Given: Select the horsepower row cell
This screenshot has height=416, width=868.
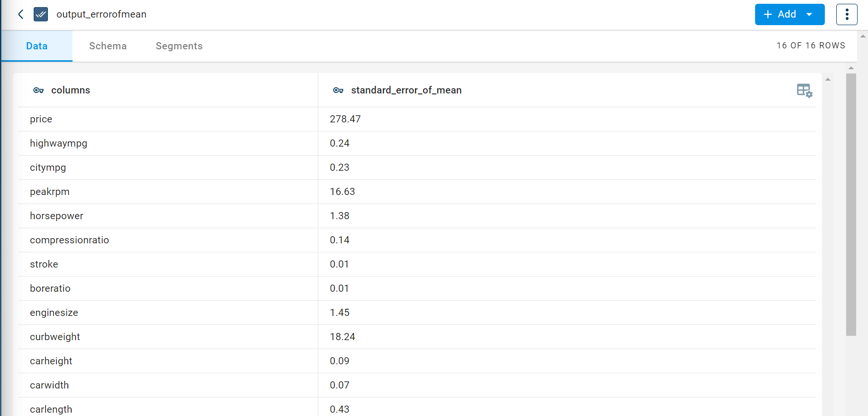Looking at the screenshot, I should click(x=168, y=216).
